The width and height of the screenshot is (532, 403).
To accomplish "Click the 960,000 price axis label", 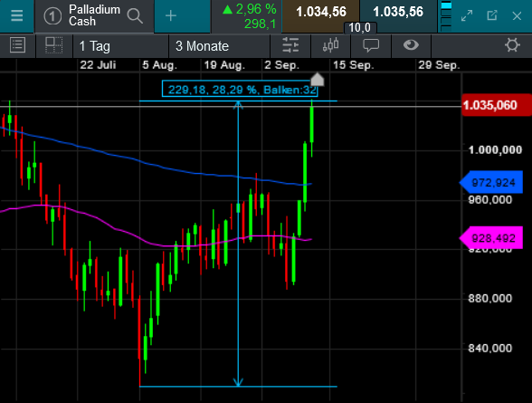I will pos(490,199).
